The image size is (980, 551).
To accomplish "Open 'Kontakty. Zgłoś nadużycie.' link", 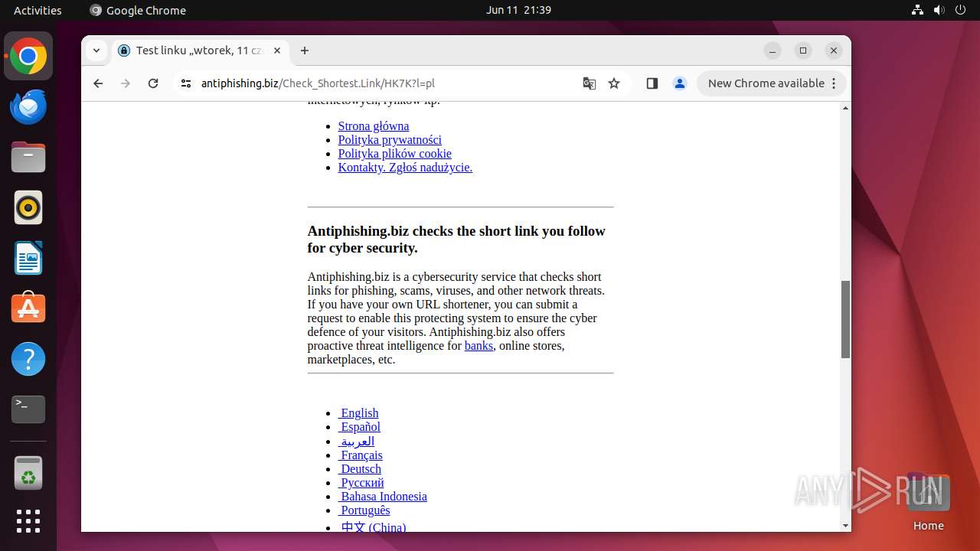I will point(405,167).
